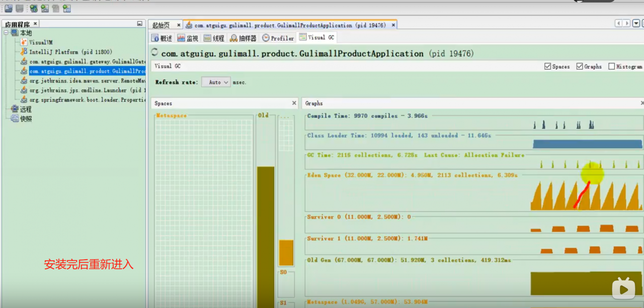The width and height of the screenshot is (644, 308).
Task: Open the Refresh rate Auto dropdown
Action: tap(216, 82)
